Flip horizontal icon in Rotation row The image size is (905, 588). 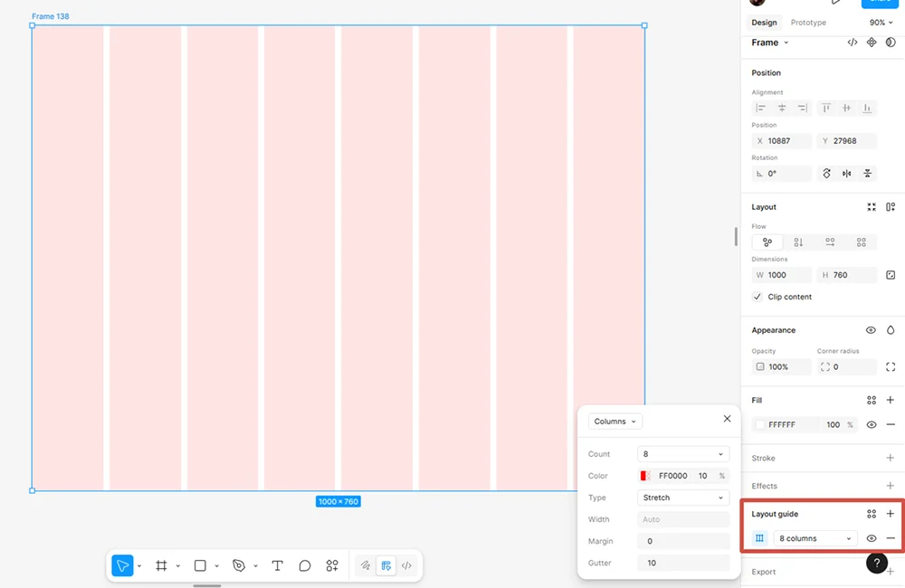847,173
